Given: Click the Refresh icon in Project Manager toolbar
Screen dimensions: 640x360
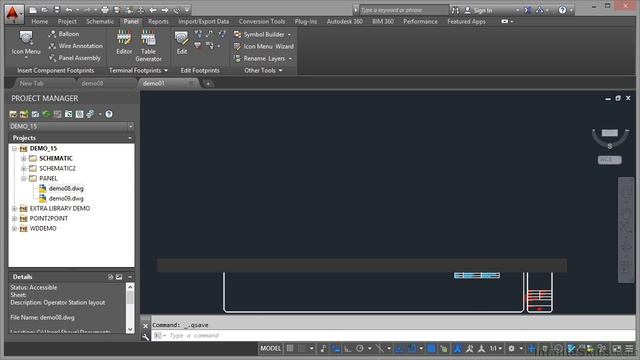Looking at the screenshot, I should (x=46, y=114).
